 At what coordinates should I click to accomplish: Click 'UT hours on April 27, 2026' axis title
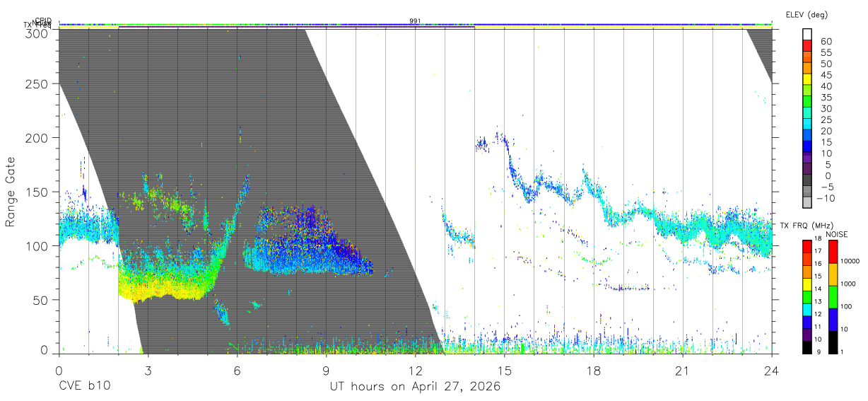point(415,387)
